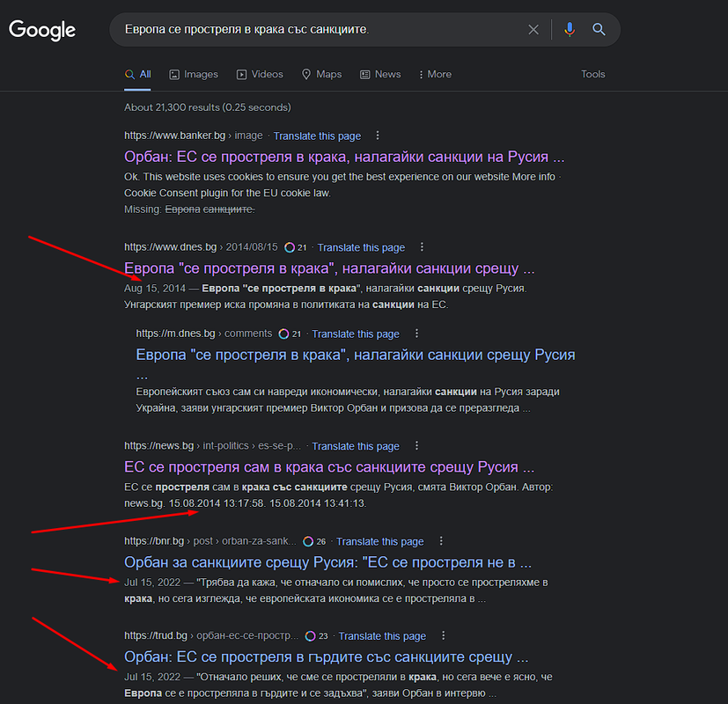Open bnr.bg Орбан за санкциите title
This screenshot has height=704, width=728.
tap(327, 562)
